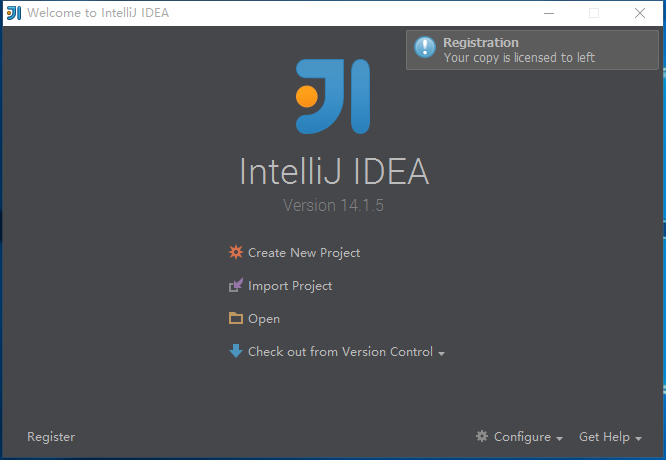Expand the Version Control dropdown arrow

[441, 353]
